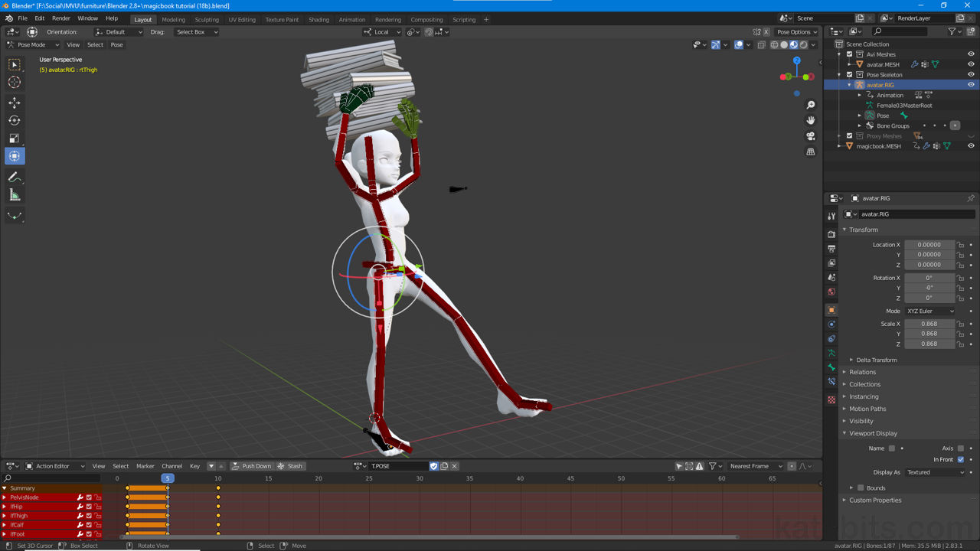This screenshot has width=980, height=551.
Task: Hide avatar.MESH with its eye icon
Action: (x=971, y=64)
